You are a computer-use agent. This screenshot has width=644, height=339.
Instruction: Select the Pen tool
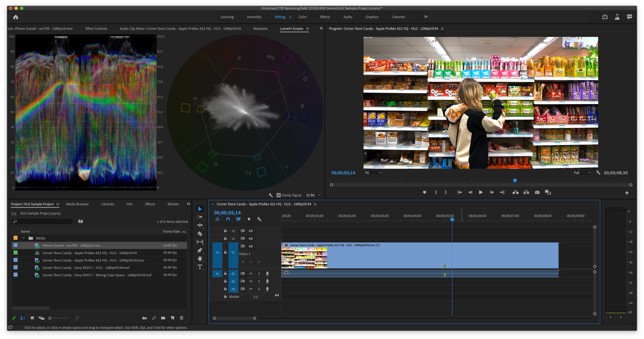coord(200,250)
